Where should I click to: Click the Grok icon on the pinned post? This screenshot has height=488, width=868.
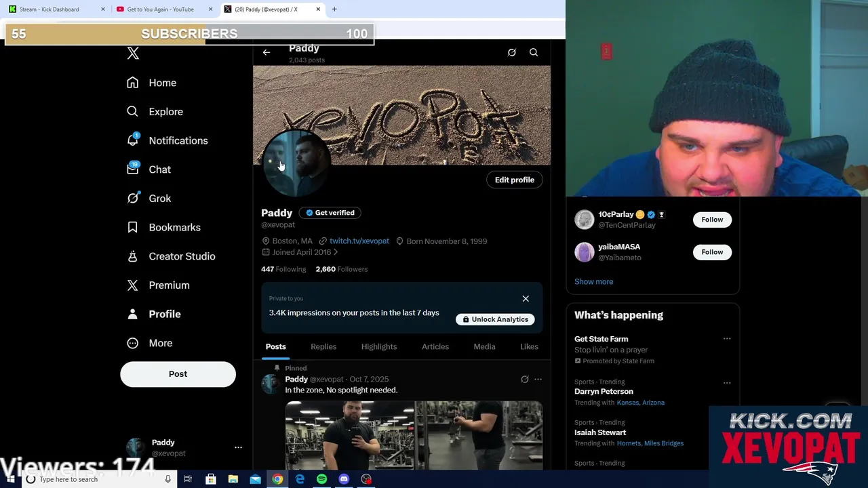[x=524, y=380]
